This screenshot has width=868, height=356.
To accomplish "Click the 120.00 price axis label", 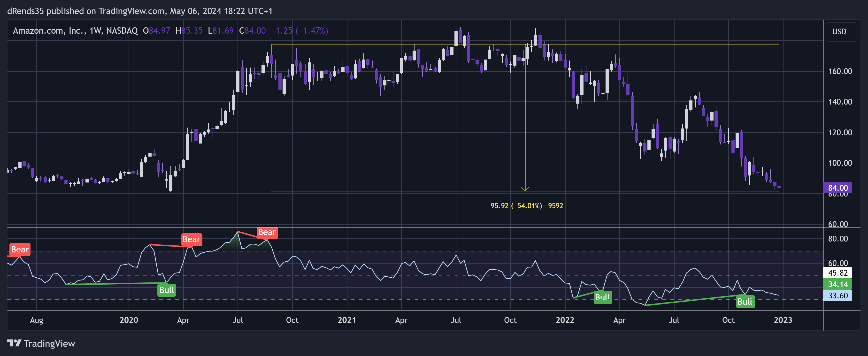I will coord(840,132).
